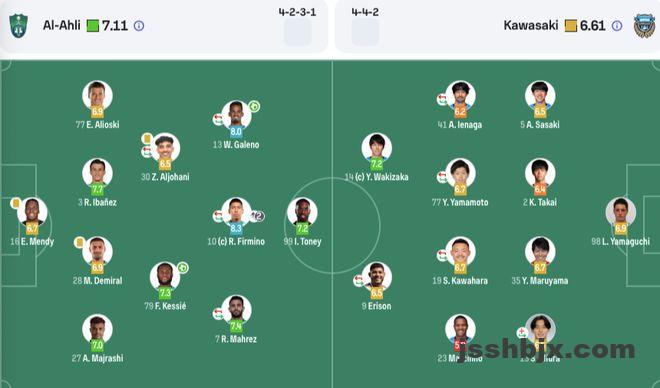
Task: Open the Al-Ahli club crest
Action: (x=19, y=26)
